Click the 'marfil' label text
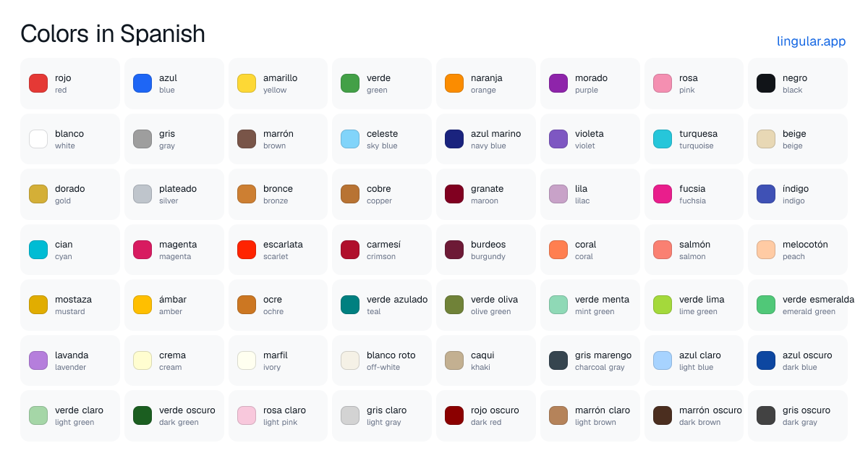Screen dimensions: 868x456 click(x=276, y=355)
